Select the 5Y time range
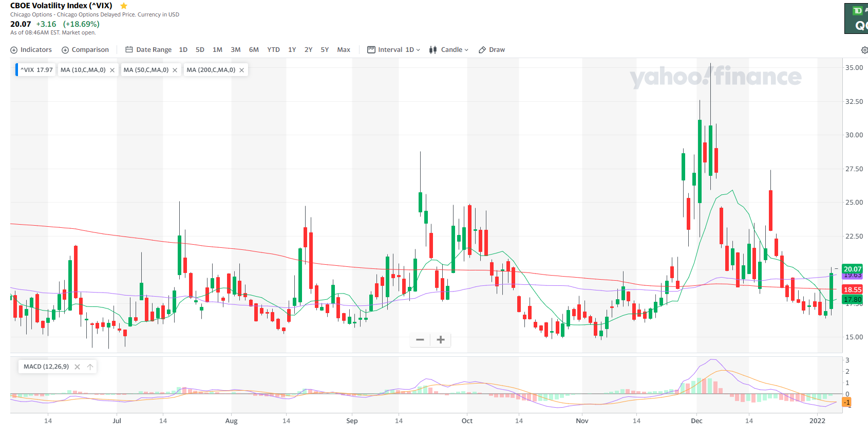868x437 pixels. click(325, 50)
